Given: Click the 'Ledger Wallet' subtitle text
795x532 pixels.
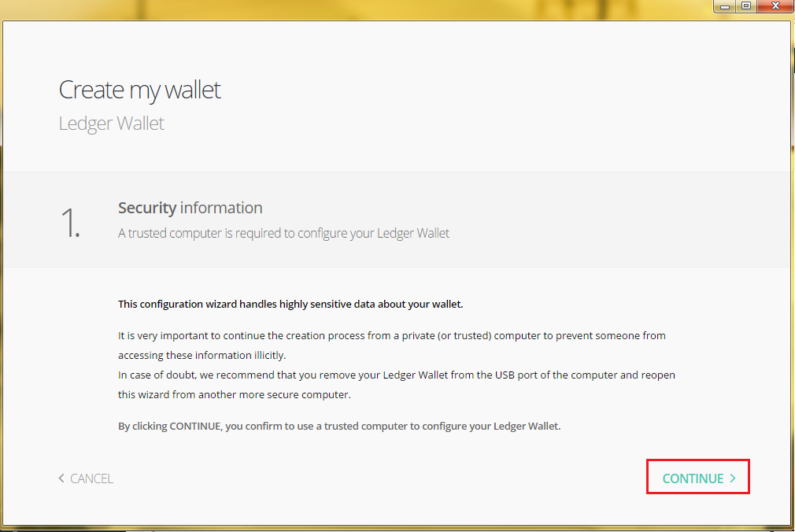Looking at the screenshot, I should pos(112,124).
